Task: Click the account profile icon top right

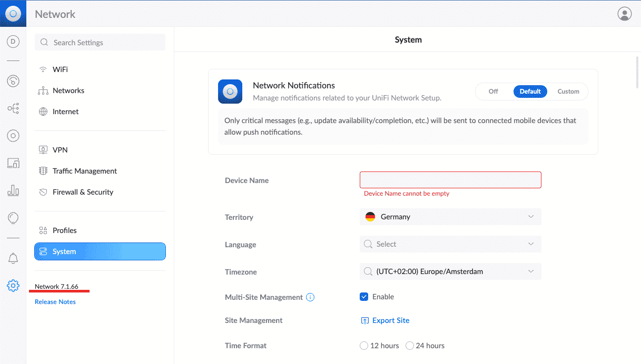Action: (624, 14)
